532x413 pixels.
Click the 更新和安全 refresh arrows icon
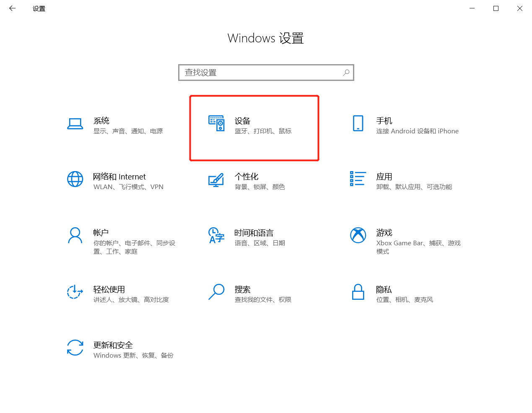tap(75, 348)
